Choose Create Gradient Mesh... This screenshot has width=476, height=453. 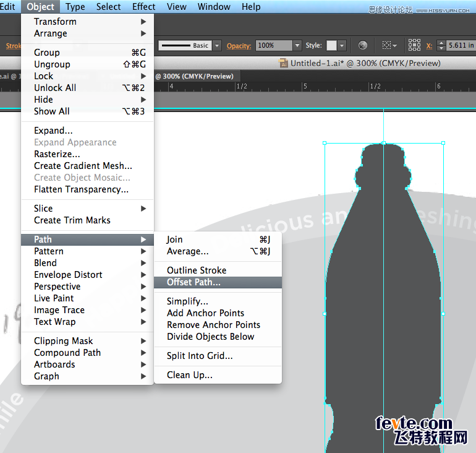click(x=87, y=166)
